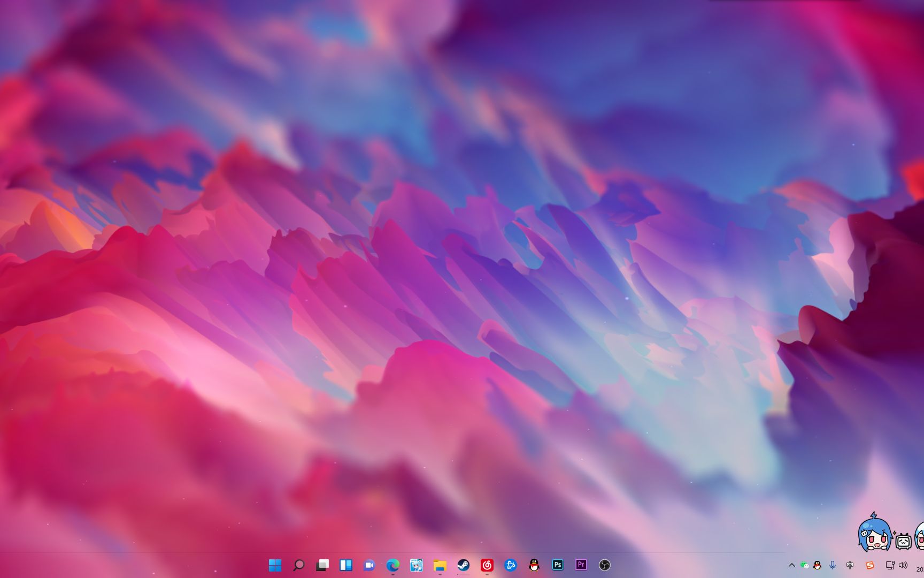This screenshot has height=578, width=924.
Task: Launch the Battle.net client
Action: 510,565
